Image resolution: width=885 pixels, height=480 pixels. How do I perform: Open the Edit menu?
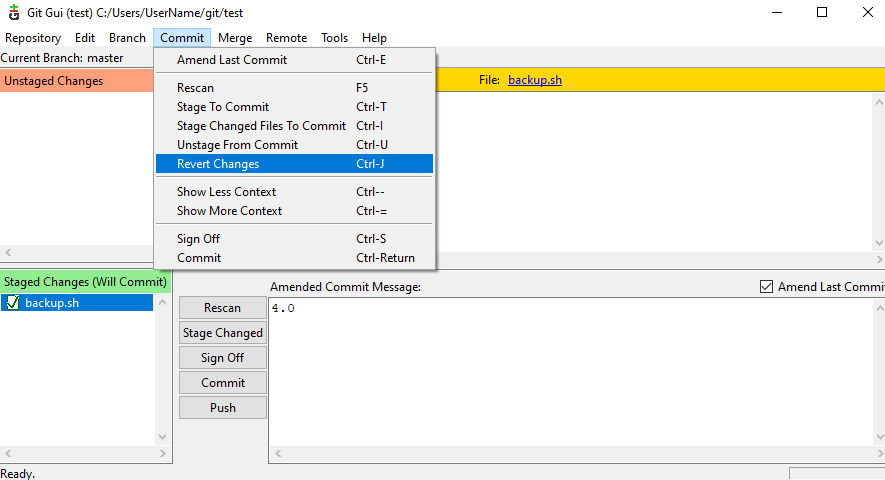click(x=85, y=38)
